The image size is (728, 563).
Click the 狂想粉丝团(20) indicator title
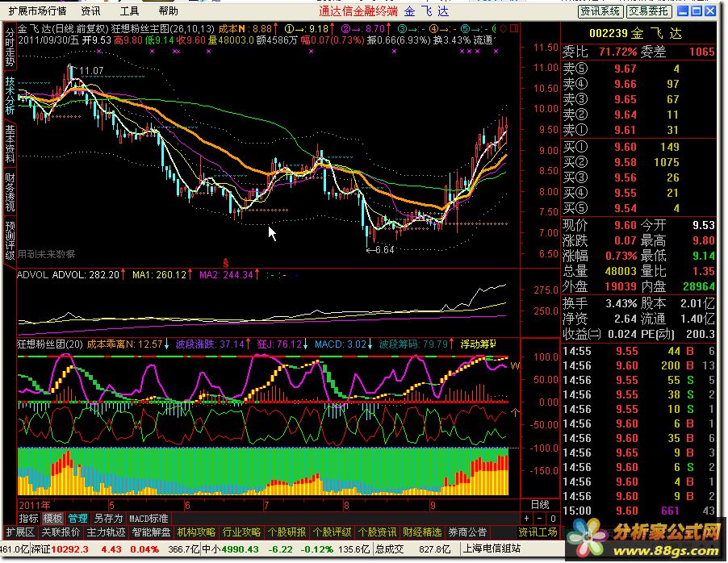pos(50,344)
